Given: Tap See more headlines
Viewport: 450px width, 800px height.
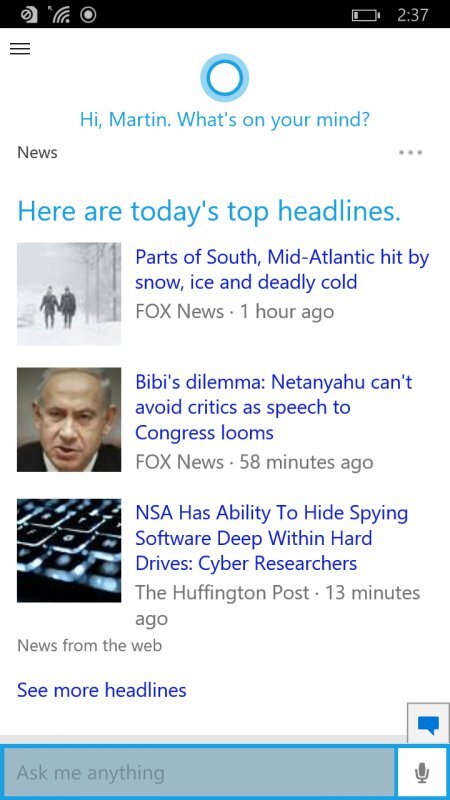Looking at the screenshot, I should pos(102,690).
